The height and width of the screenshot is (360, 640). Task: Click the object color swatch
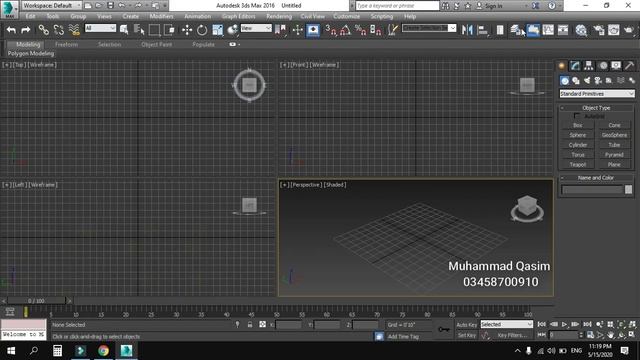[629, 189]
